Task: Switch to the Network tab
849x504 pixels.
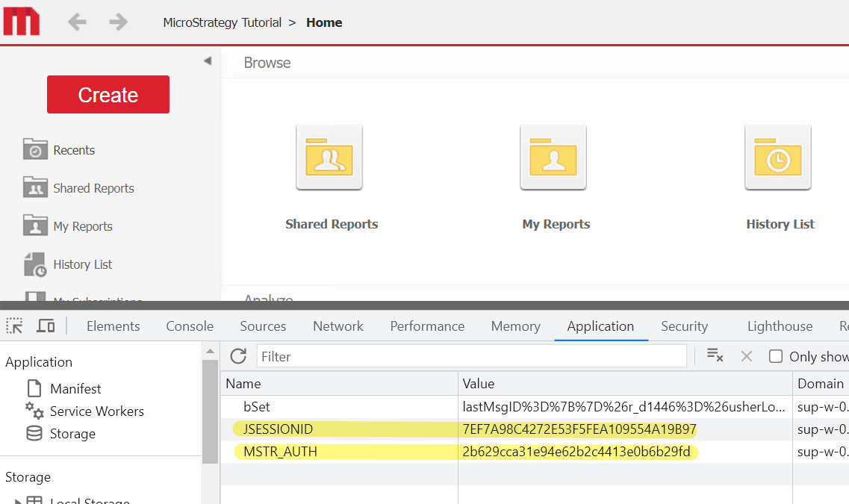Action: (338, 326)
